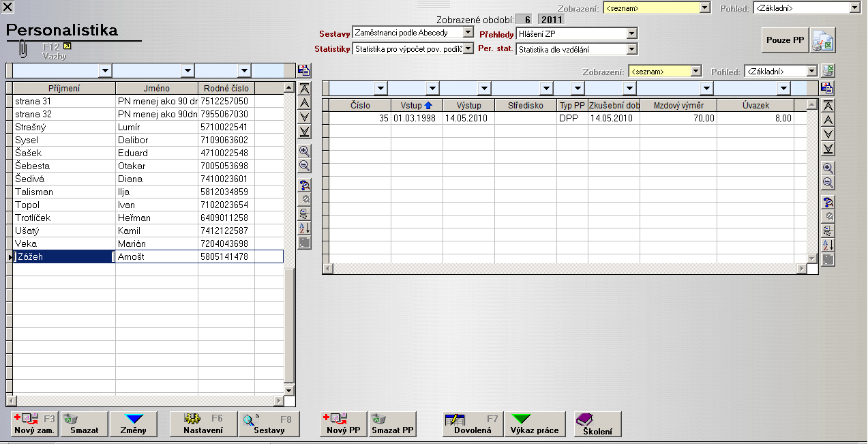Click PP grid horizontal scrollbar left arrow
Screen dimensions: 868x444
click(x=327, y=269)
